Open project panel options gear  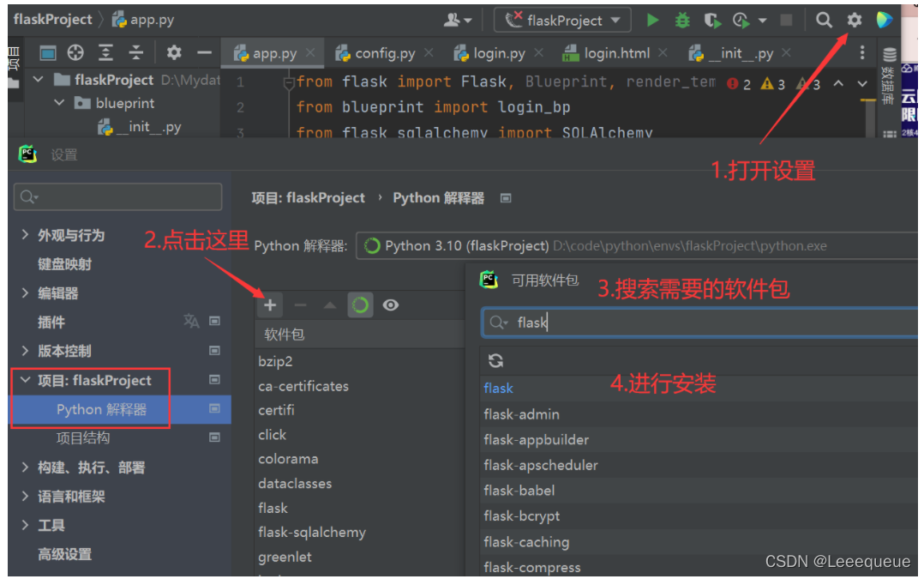[174, 53]
